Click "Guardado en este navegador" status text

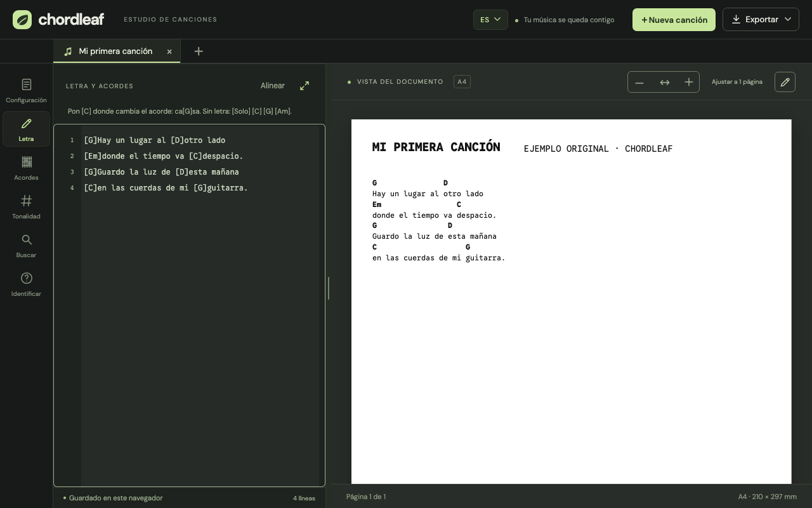coord(115,498)
